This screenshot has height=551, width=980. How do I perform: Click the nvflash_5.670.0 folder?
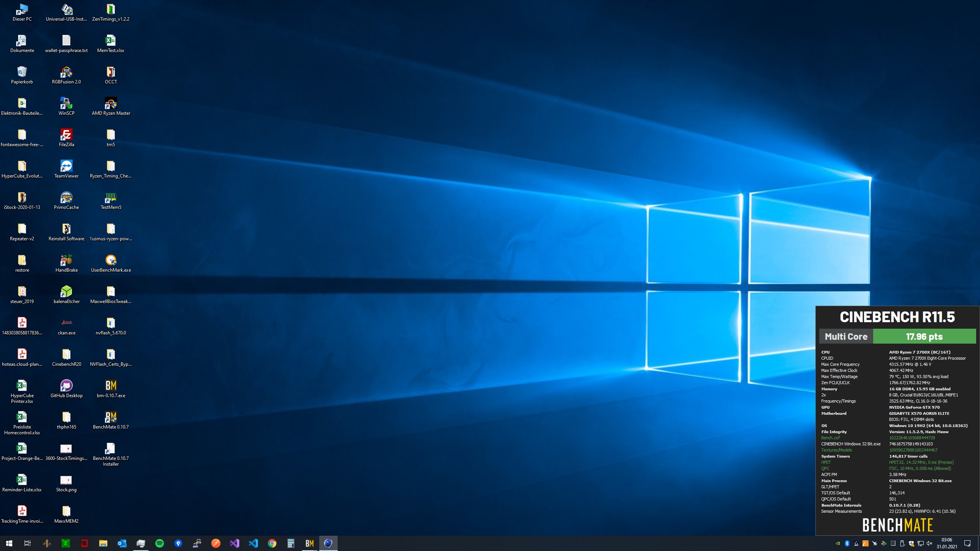tap(111, 326)
